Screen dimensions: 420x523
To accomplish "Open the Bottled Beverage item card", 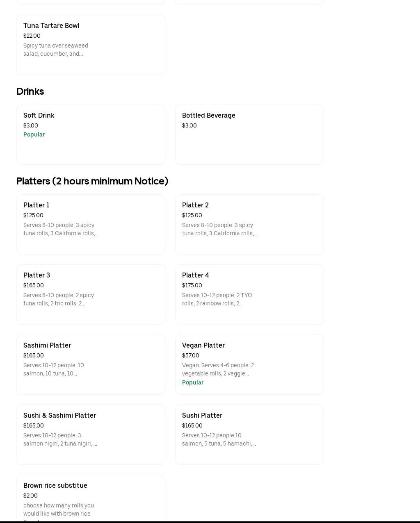I will click(x=249, y=134).
